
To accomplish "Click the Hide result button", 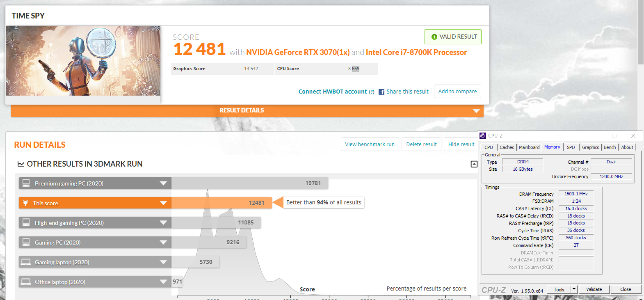I will (x=461, y=144).
